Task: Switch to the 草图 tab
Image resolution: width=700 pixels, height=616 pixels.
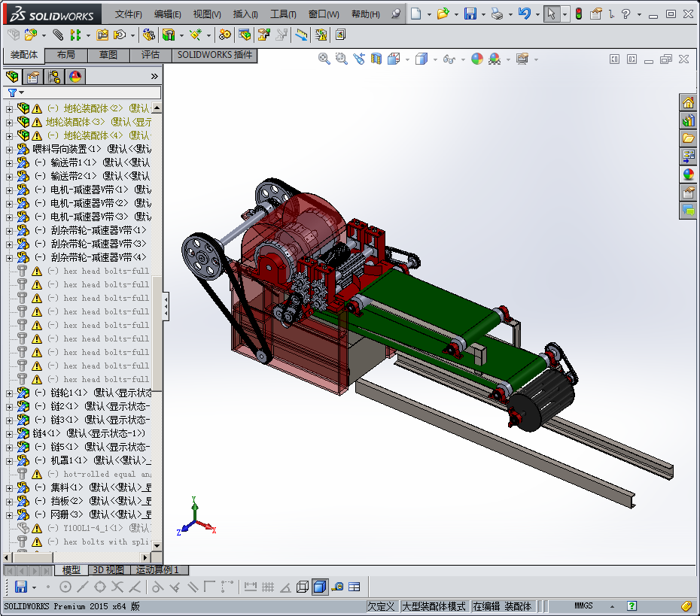Action: [x=108, y=55]
